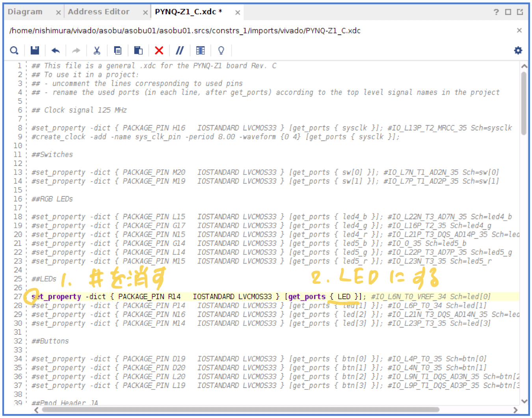532x418 pixels.
Task: Click the horizontal scrollbar thumb
Action: pyautogui.click(x=240, y=410)
